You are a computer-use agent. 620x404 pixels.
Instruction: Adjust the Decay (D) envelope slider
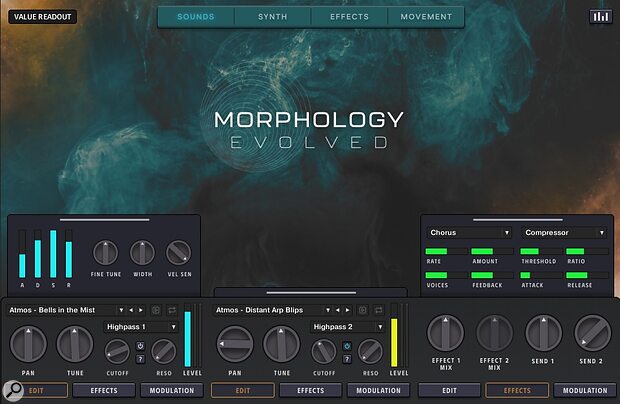pos(38,254)
